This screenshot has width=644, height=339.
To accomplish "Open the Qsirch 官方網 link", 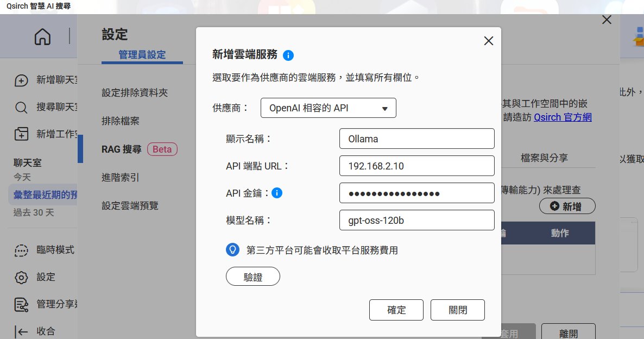I will 562,117.
